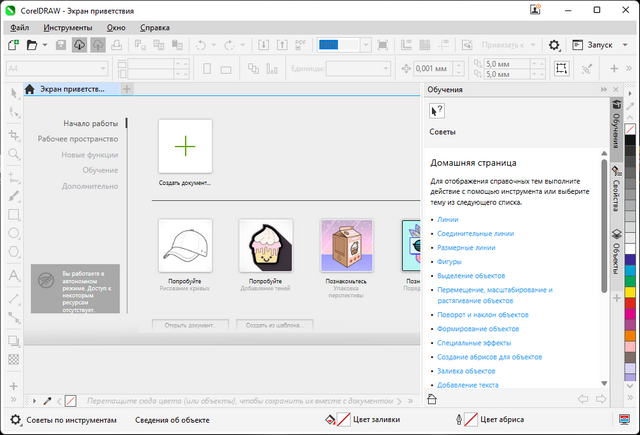Close the Обучения docker panel

[616, 89]
